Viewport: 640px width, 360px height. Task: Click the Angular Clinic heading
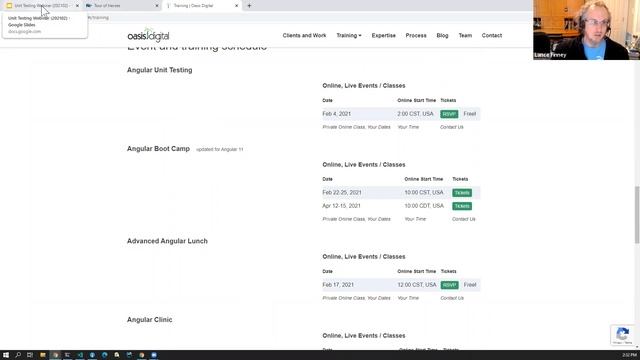149,320
